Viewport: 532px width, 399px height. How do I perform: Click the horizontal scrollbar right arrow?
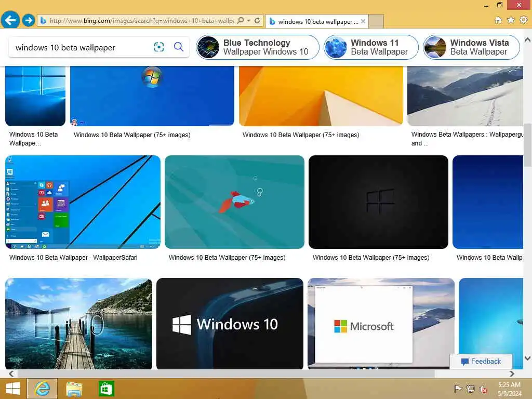click(512, 374)
